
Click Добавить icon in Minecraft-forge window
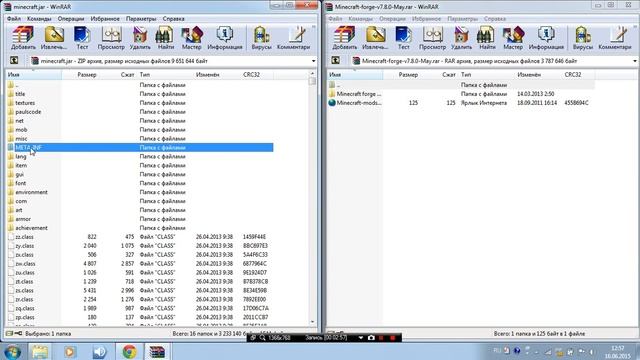pyautogui.click(x=344, y=38)
